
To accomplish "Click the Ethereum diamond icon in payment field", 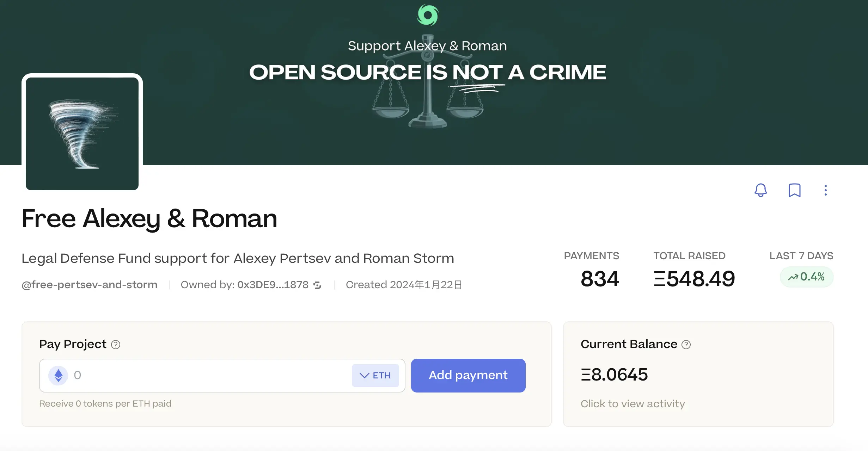I will [x=58, y=376].
